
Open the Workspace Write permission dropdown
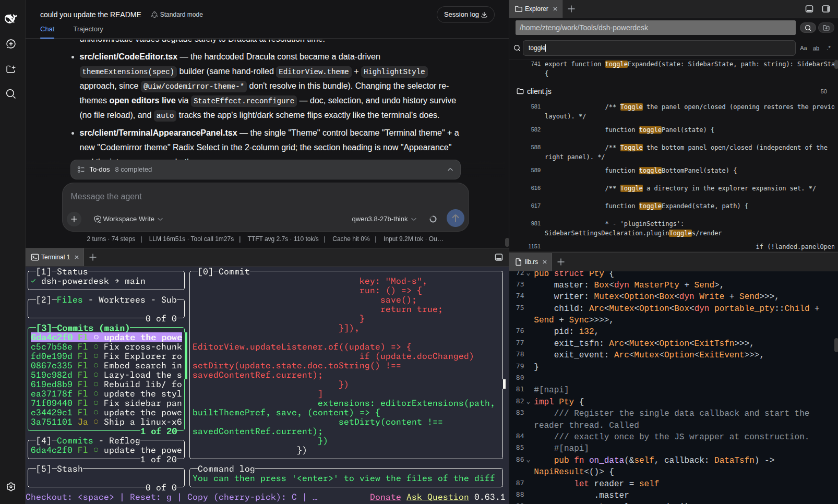[x=128, y=219]
